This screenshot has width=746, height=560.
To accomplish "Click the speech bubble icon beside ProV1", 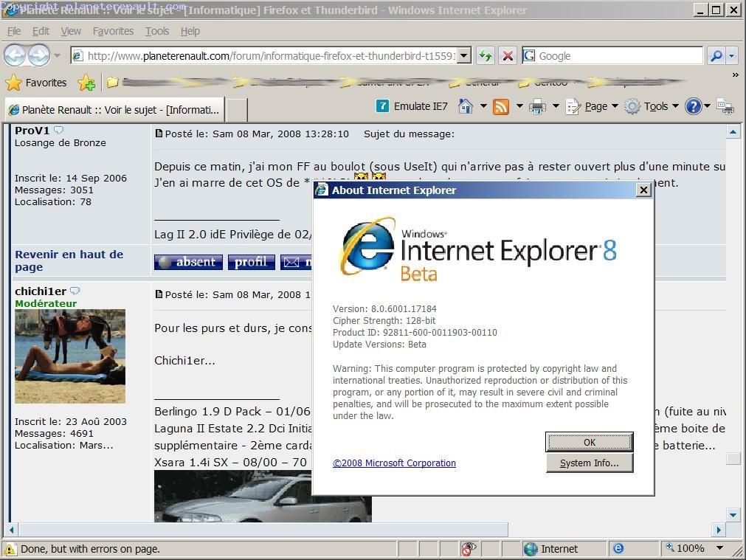I will pyautogui.click(x=58, y=129).
